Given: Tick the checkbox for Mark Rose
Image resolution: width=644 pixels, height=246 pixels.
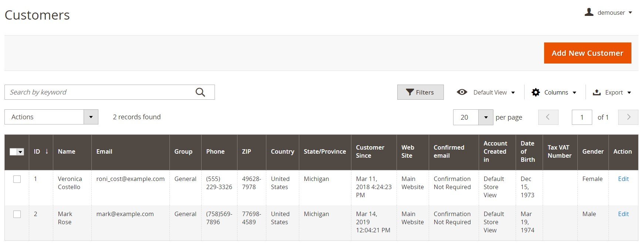Looking at the screenshot, I should (17, 214).
